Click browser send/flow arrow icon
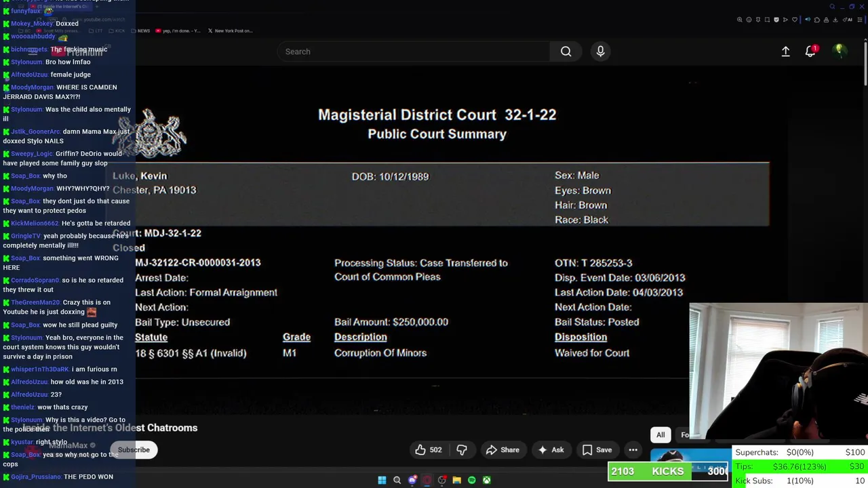 click(785, 20)
